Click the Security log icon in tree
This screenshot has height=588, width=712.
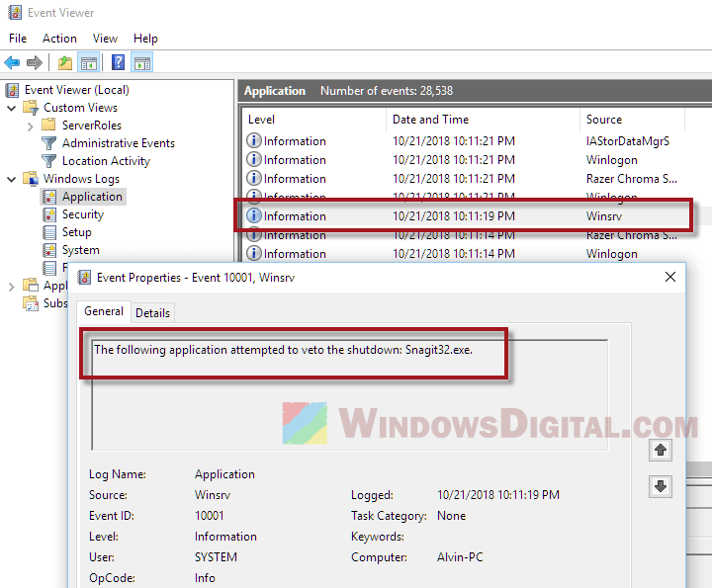pyautogui.click(x=49, y=214)
